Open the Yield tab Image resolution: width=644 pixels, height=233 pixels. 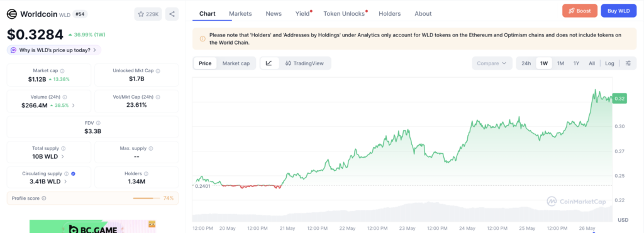(x=303, y=14)
